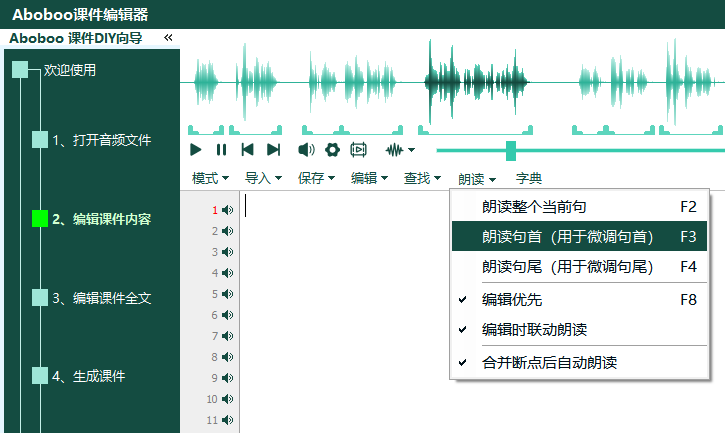
Task: Open the waveform display dropdown
Action: coord(400,150)
